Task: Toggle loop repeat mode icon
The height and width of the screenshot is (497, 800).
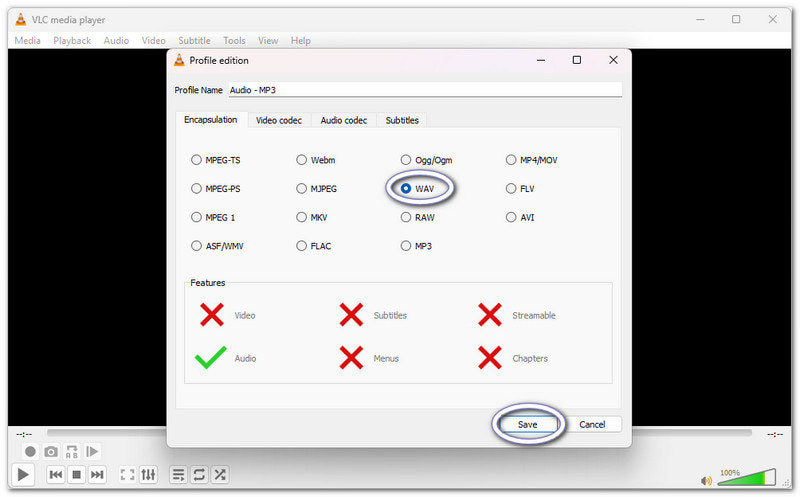Action: (199, 475)
